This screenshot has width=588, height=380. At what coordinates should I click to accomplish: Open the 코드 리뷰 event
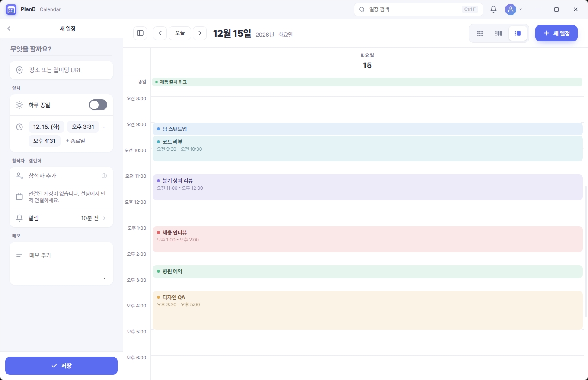pyautogui.click(x=367, y=149)
